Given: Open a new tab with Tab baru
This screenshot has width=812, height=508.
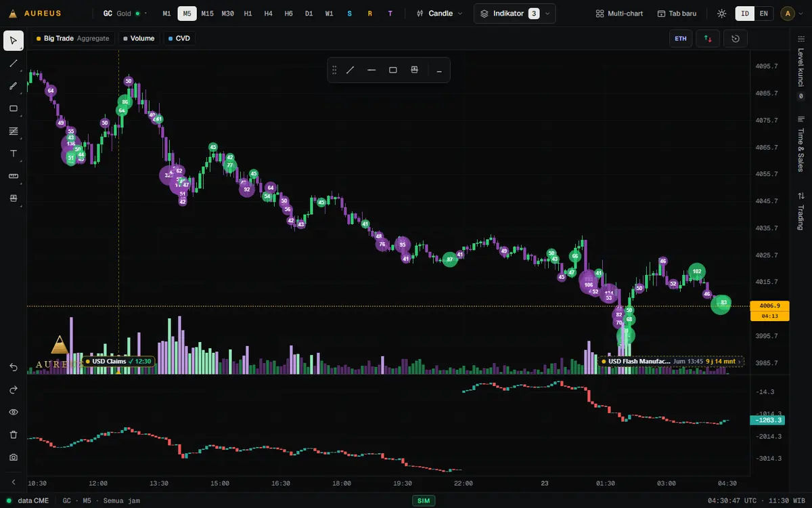Looking at the screenshot, I should tap(677, 14).
